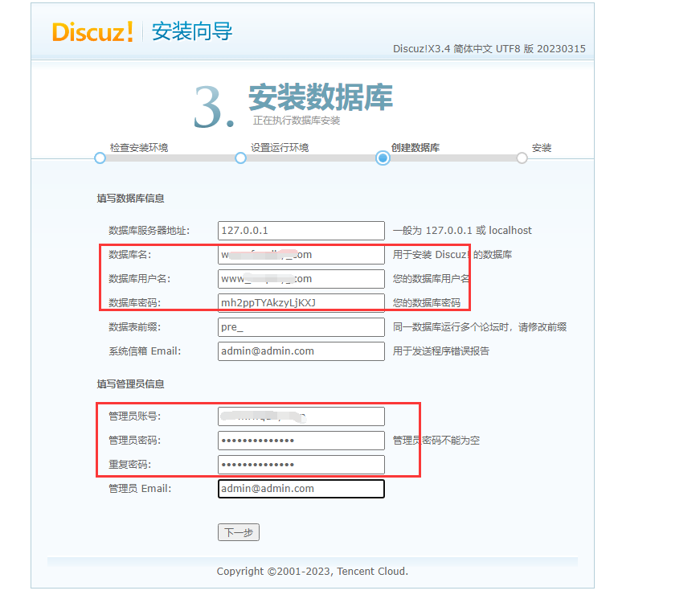
Task: Click hint text 用于发送程序错误报告
Action: pos(440,351)
